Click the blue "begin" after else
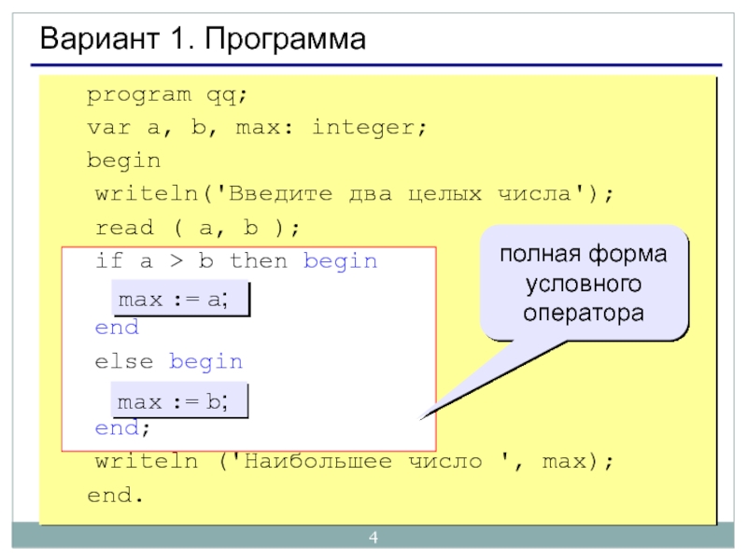 (x=205, y=361)
